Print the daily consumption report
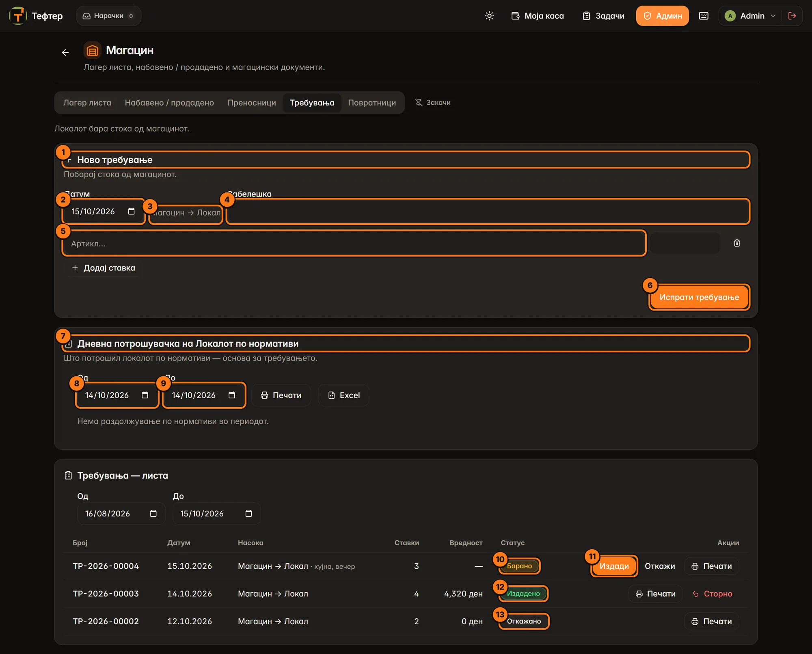 pos(281,395)
